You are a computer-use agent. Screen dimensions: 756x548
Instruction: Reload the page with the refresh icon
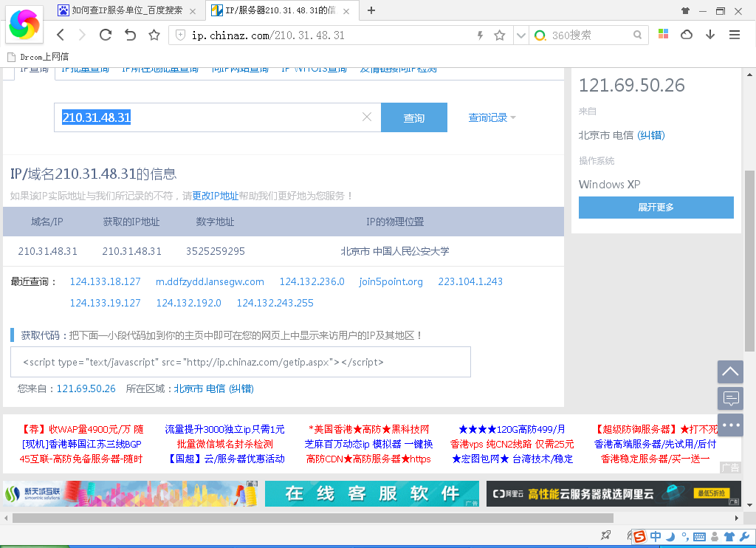click(x=106, y=35)
